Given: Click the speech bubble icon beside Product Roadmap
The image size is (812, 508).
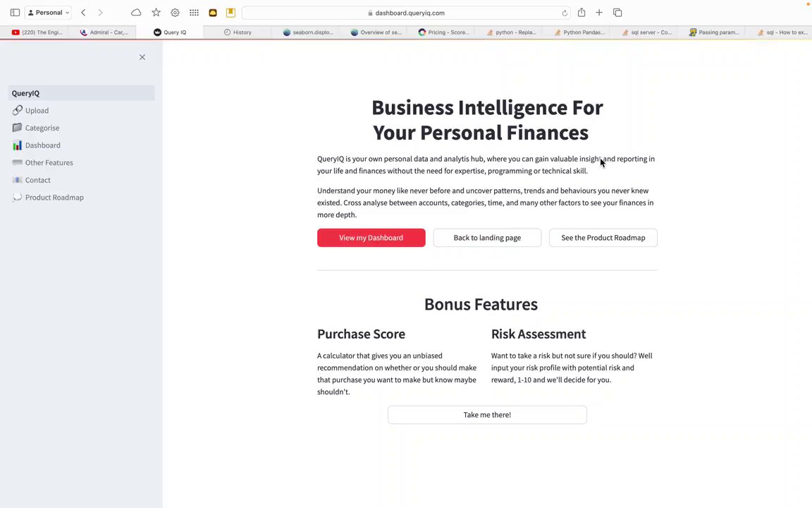Looking at the screenshot, I should point(17,197).
